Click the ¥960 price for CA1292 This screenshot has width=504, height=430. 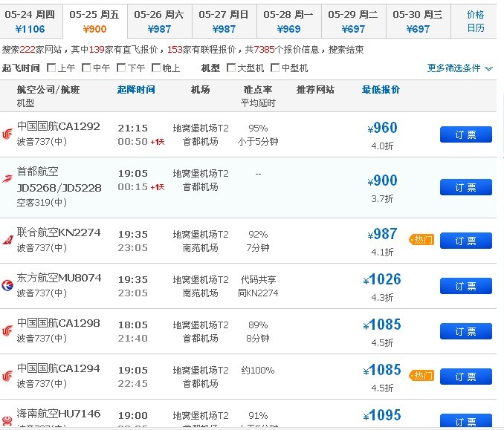pos(382,128)
